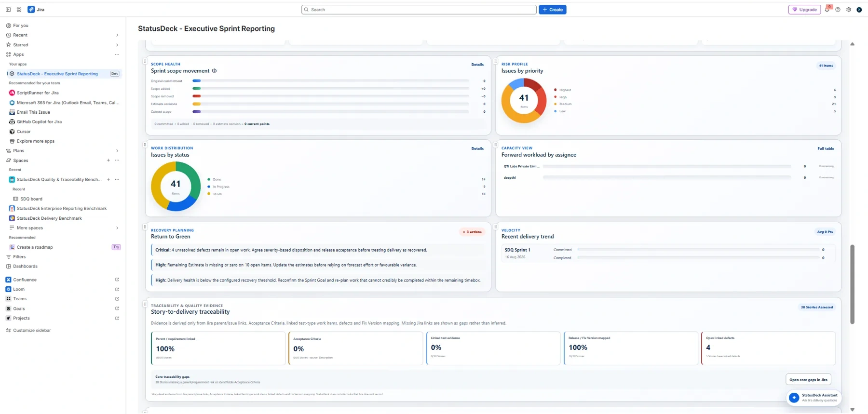The height and width of the screenshot is (414, 868).
Task: Click the add icon next to Spaces
Action: tap(108, 160)
